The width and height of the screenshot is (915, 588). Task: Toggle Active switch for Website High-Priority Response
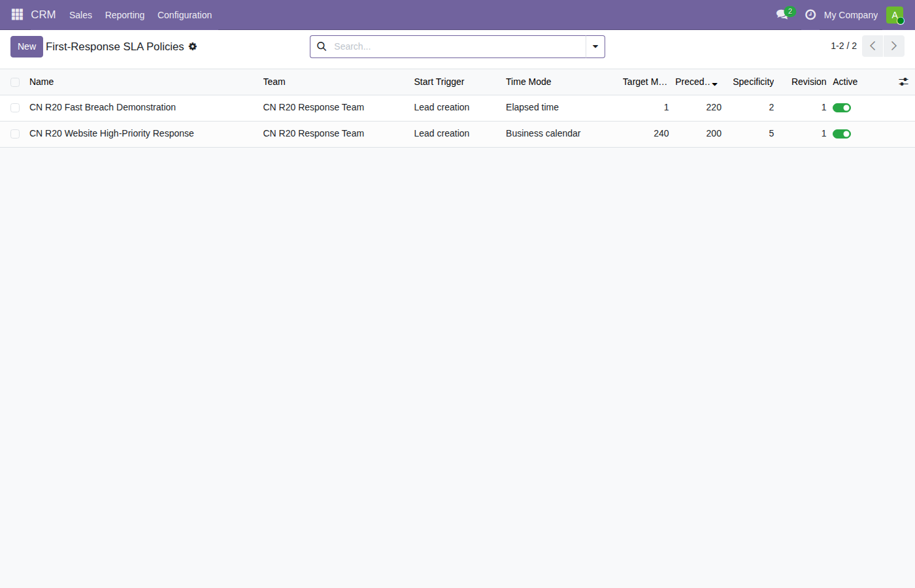click(x=842, y=134)
